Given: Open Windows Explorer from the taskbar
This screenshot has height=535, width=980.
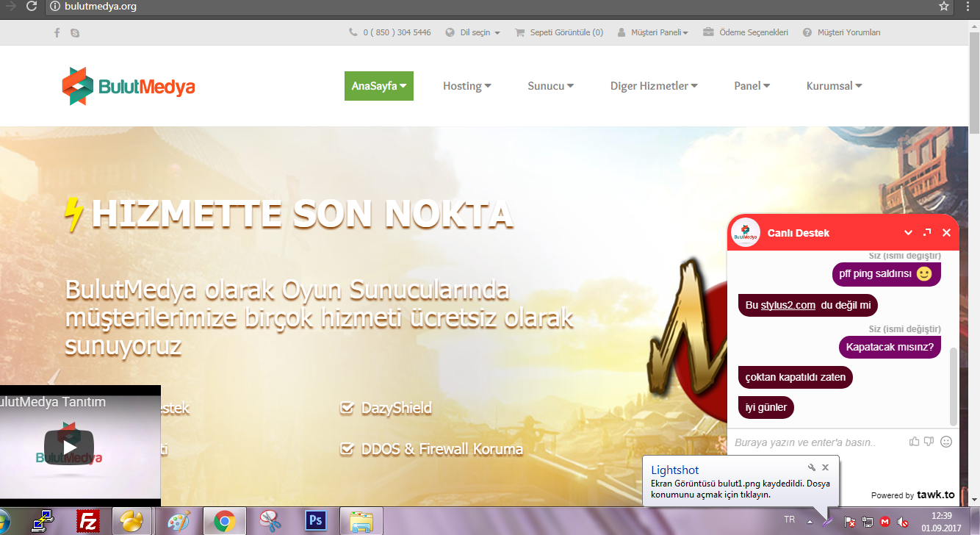Looking at the screenshot, I should [x=361, y=521].
